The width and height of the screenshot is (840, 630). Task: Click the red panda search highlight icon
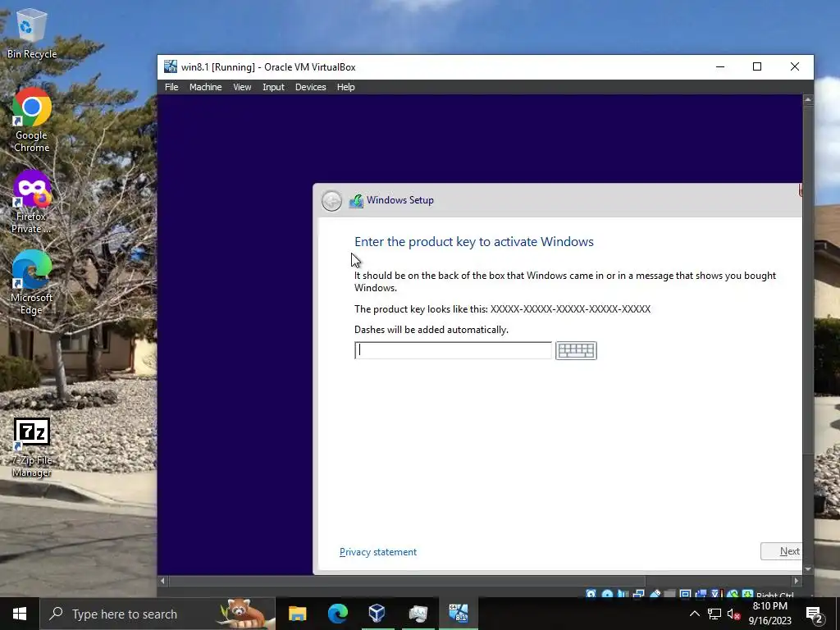(x=244, y=614)
